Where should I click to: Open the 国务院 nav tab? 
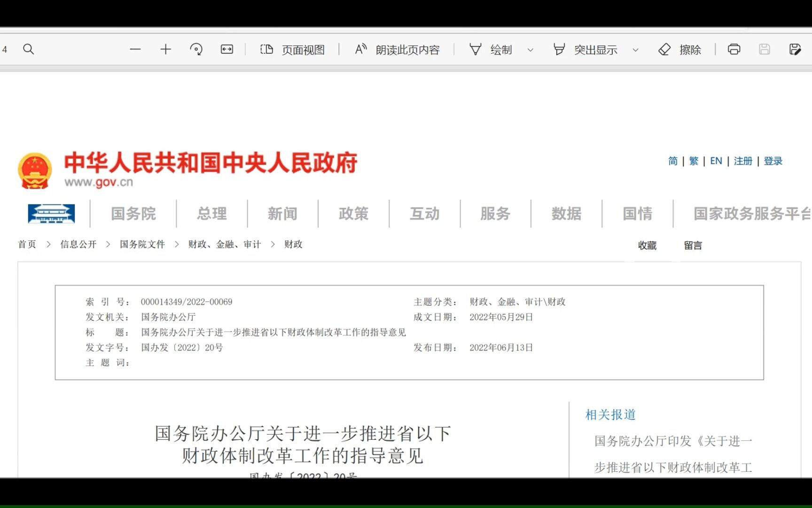133,214
